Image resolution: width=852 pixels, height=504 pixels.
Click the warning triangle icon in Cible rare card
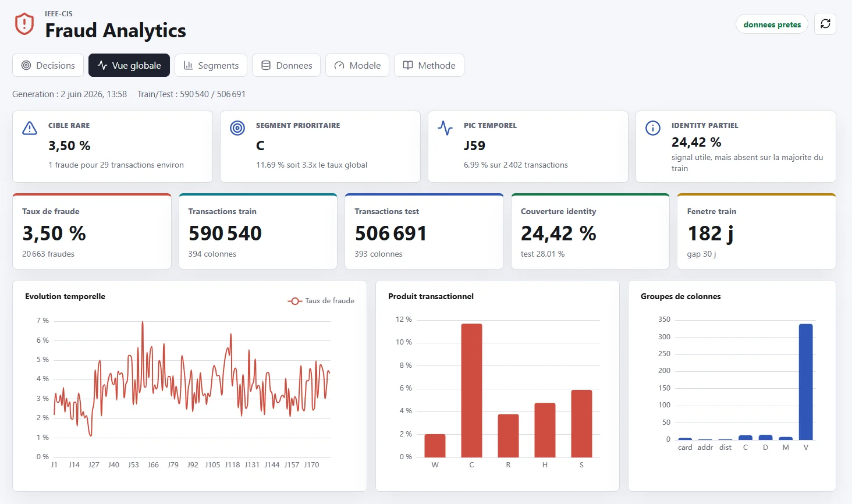tap(30, 128)
